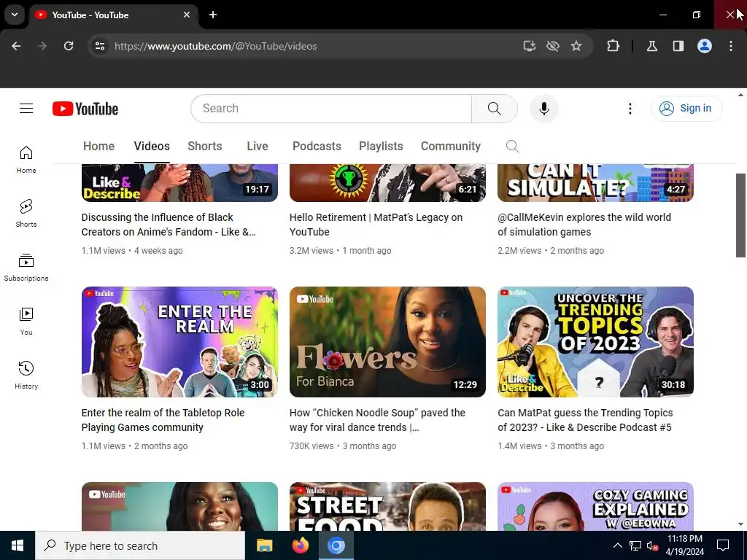This screenshot has width=747, height=560.
Task: Click the YouTube logo
Action: pyautogui.click(x=85, y=109)
